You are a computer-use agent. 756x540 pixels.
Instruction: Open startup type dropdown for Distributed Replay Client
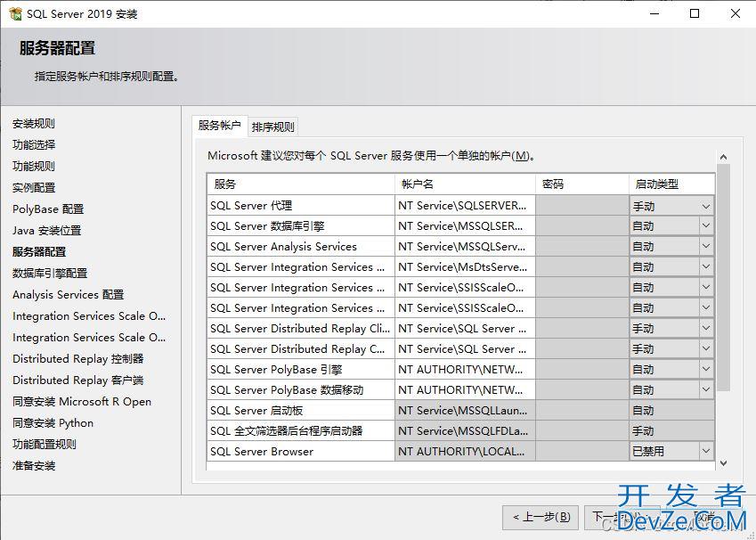[x=706, y=329]
